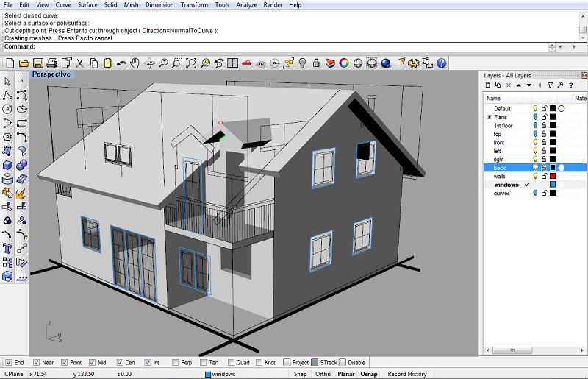Open the Solid menu
588x379 pixels.
tap(111, 5)
